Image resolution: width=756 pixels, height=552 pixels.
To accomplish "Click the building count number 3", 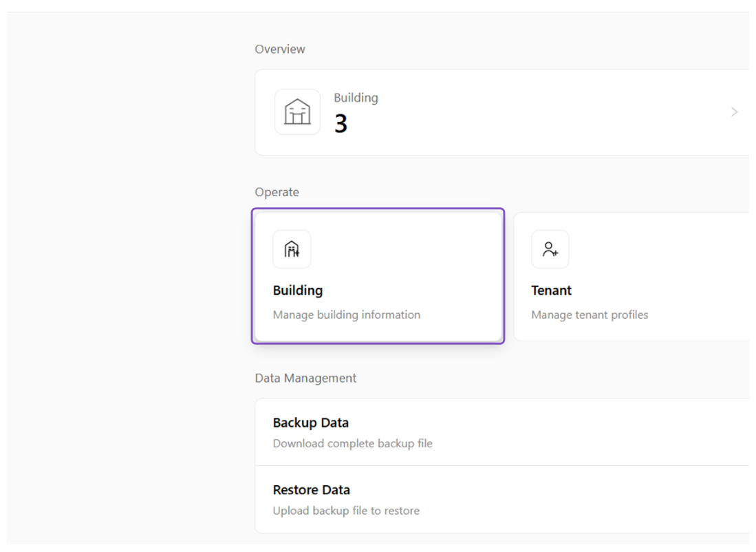I will point(341,123).
